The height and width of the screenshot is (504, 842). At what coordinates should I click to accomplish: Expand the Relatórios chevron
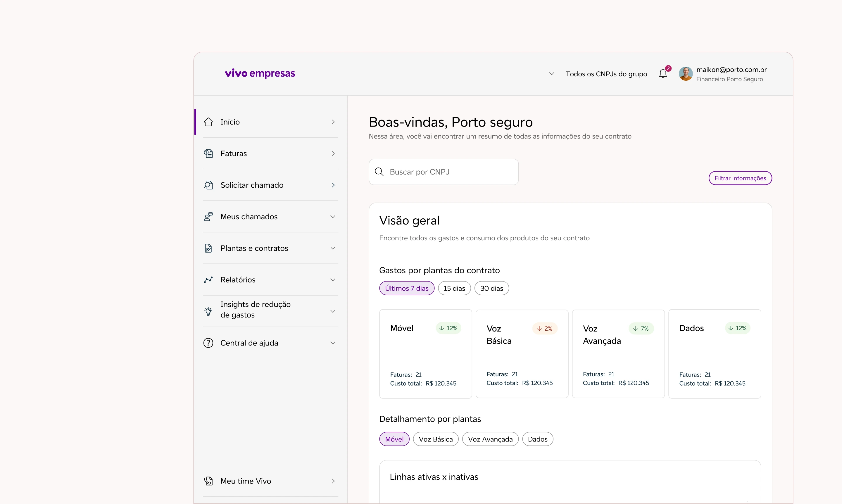(x=333, y=280)
